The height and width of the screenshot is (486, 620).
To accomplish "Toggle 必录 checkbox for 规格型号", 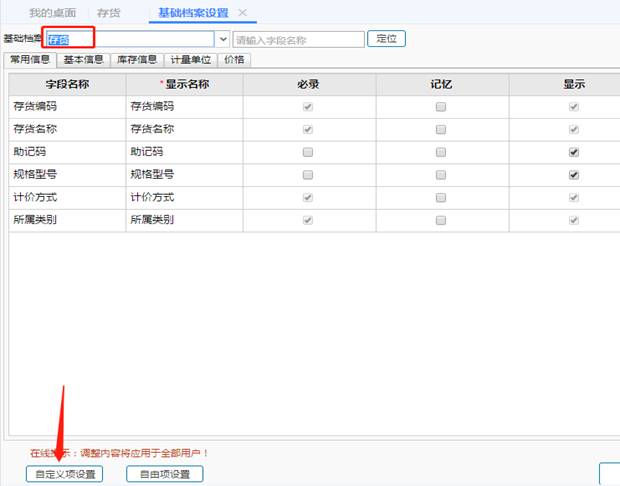I will (x=308, y=174).
